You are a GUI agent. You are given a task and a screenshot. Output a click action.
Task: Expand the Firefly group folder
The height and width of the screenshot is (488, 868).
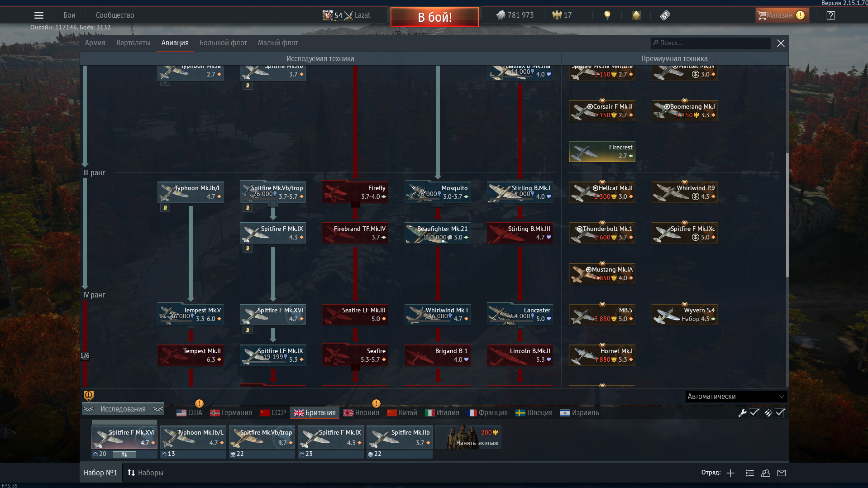(355, 205)
